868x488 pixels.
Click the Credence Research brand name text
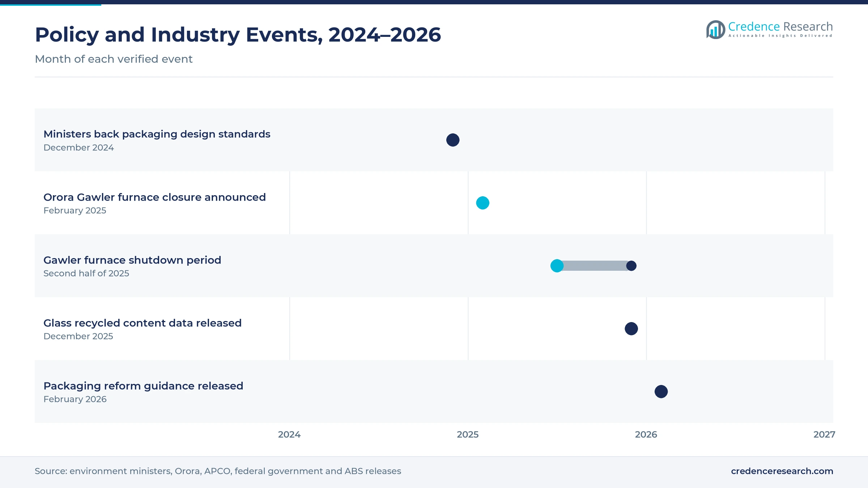[780, 26]
